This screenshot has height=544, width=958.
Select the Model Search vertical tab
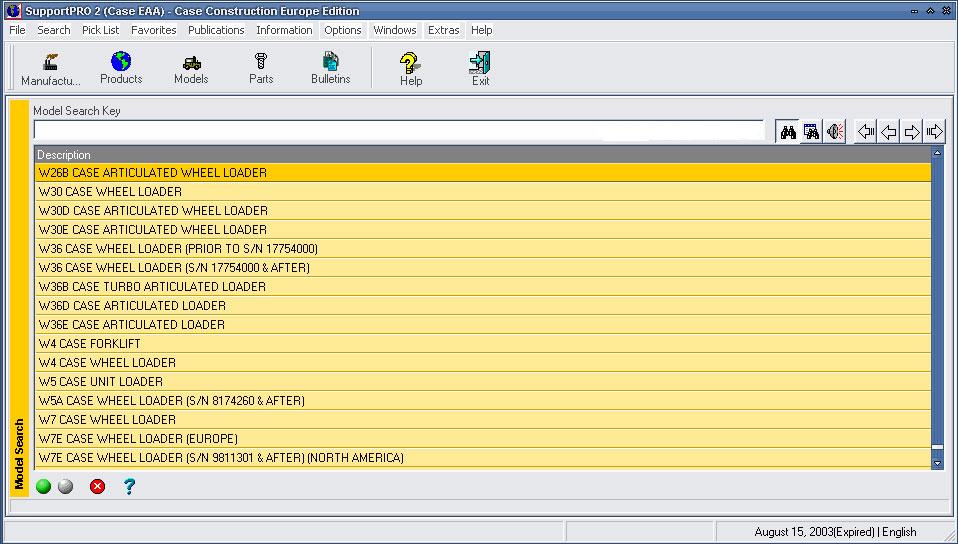click(20, 297)
